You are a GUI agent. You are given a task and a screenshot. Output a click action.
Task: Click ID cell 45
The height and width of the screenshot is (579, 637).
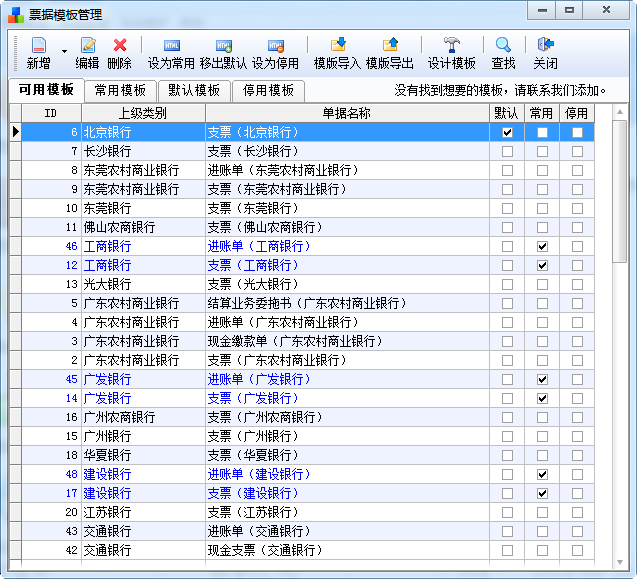click(52, 379)
